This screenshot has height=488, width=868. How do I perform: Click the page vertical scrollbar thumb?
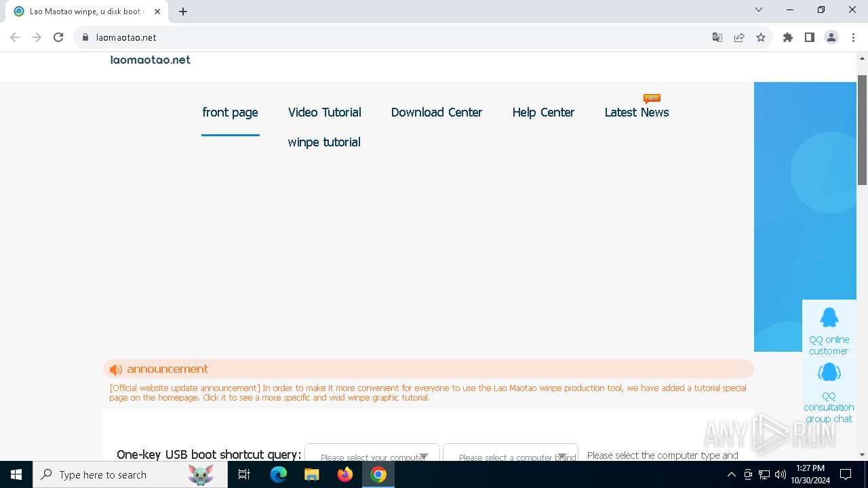pyautogui.click(x=862, y=129)
